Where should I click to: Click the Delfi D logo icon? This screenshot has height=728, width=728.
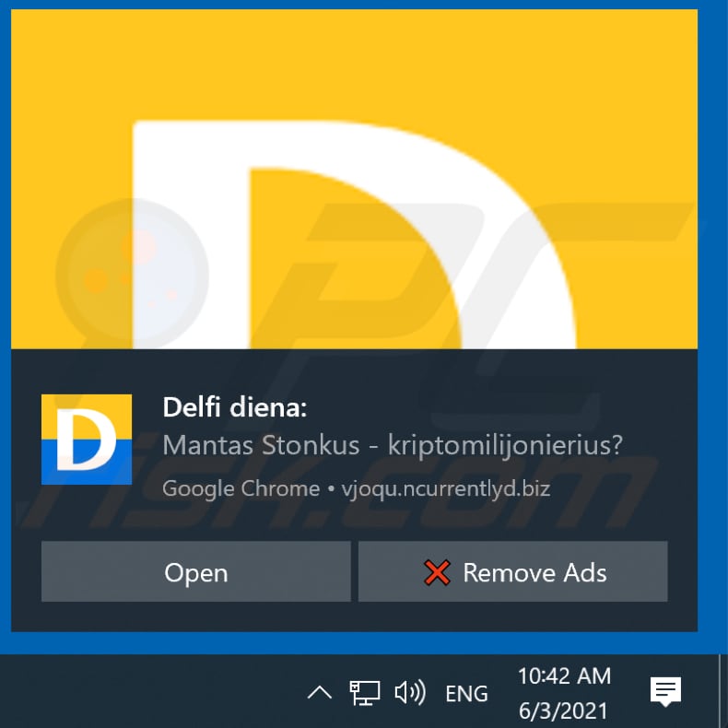(87, 440)
